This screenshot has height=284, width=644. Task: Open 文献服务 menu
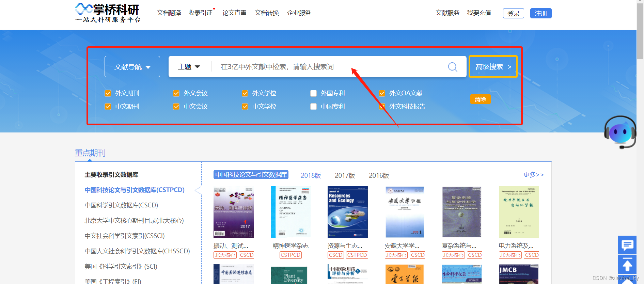tap(447, 13)
